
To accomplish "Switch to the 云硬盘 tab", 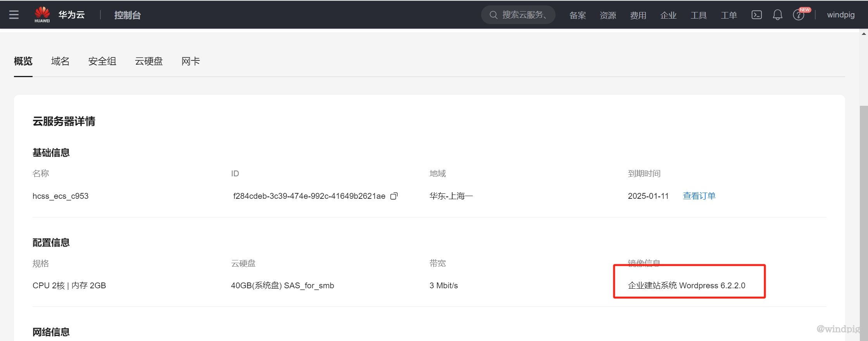I will point(148,61).
